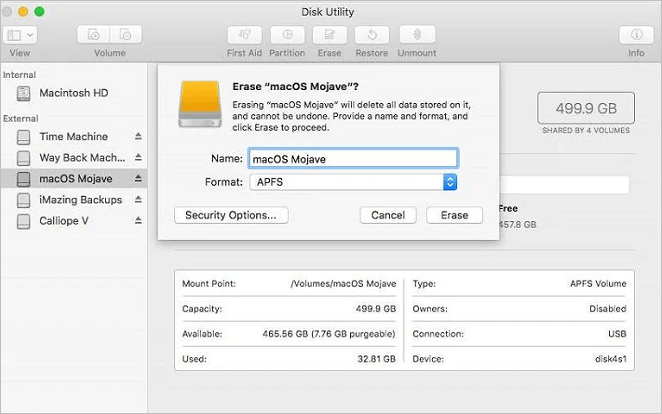Click the Add Volume toolbar icon

pos(93,35)
